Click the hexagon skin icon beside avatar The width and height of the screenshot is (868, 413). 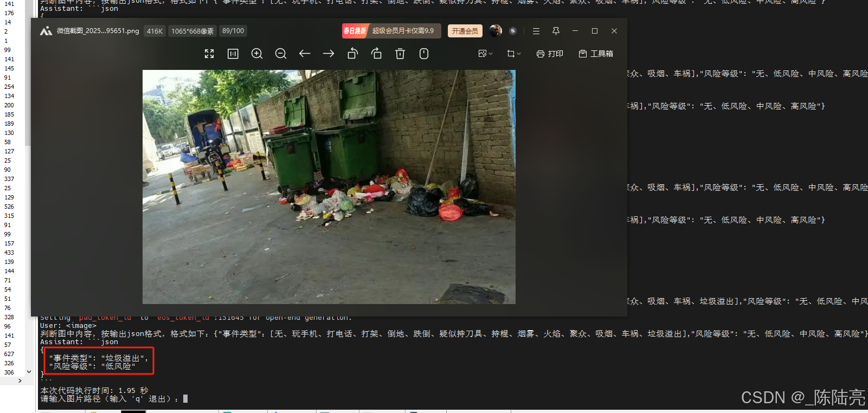tap(513, 31)
